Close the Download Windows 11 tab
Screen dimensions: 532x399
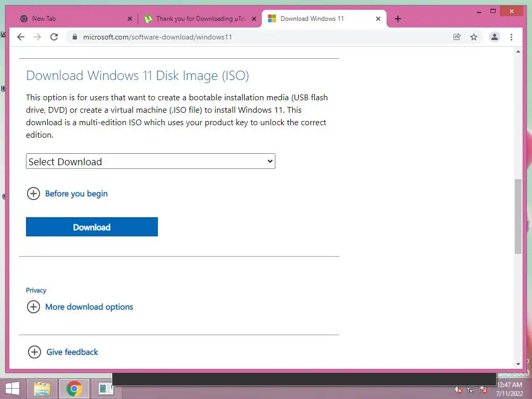click(378, 19)
